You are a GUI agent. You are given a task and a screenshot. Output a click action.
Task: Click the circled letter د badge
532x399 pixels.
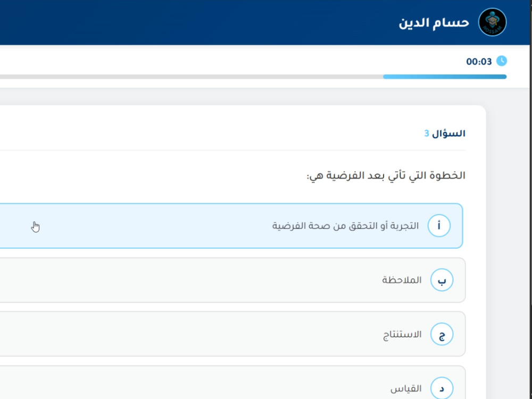(442, 388)
